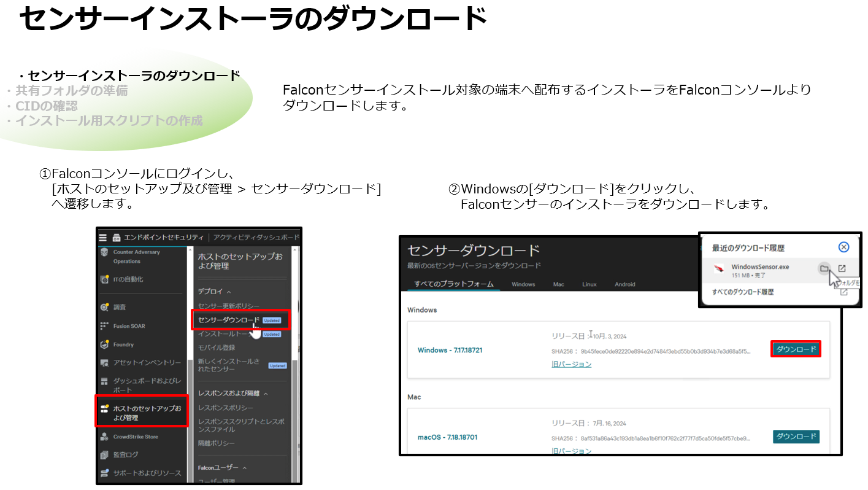Close the recent downloads popup
The width and height of the screenshot is (868, 490).
click(843, 247)
